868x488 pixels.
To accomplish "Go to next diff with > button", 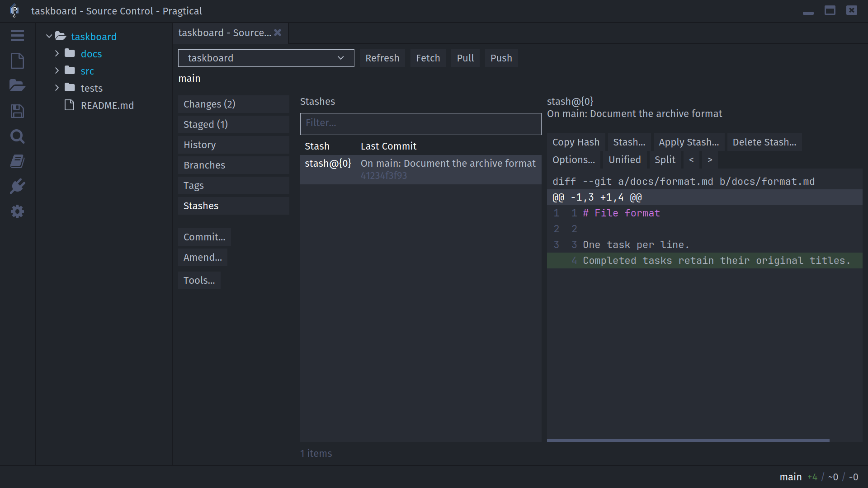I will pos(710,160).
